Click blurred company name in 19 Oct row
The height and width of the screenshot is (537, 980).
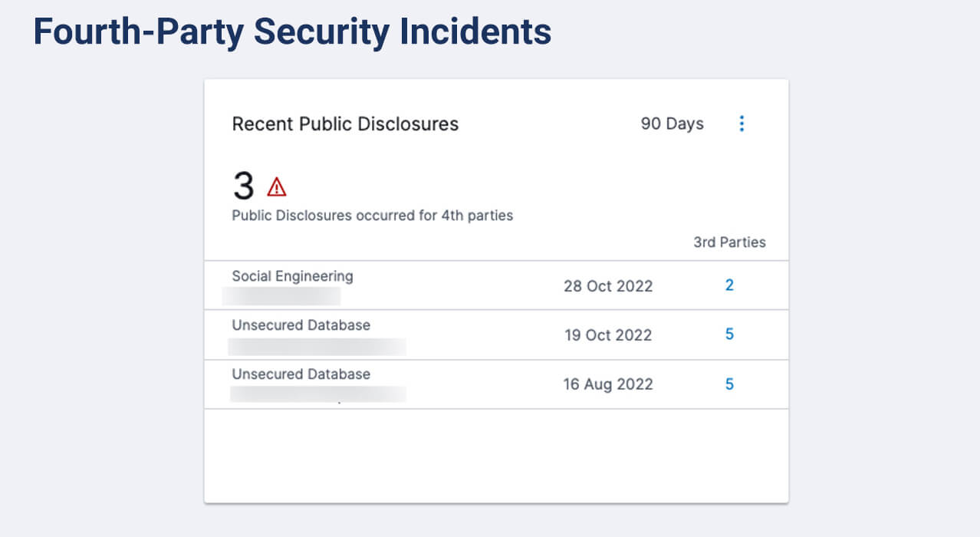point(317,346)
